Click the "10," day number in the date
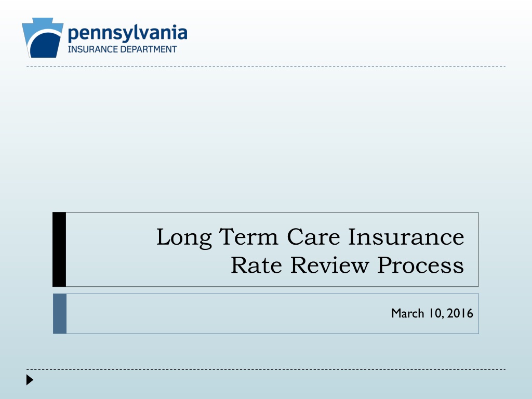This screenshot has width=532, height=399. [436, 313]
